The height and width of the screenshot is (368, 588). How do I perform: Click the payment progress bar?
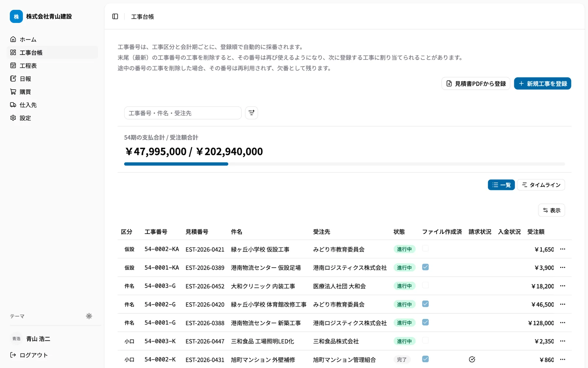[x=344, y=164]
